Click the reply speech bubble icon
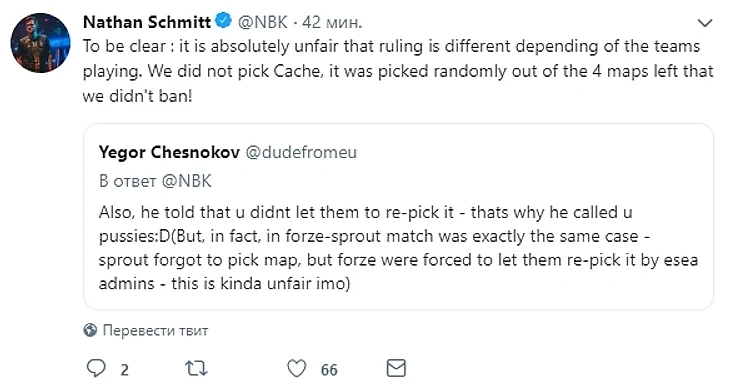 pyautogui.click(x=96, y=368)
